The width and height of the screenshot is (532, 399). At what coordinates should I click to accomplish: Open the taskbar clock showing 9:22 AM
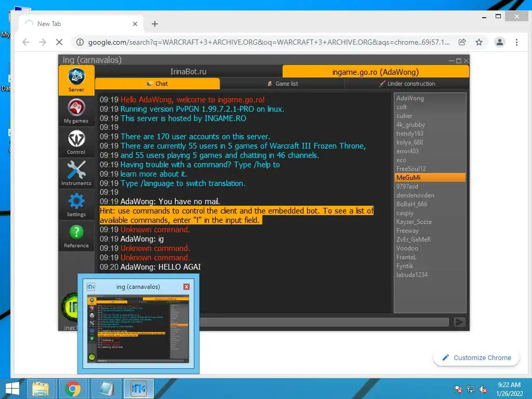[509, 389]
